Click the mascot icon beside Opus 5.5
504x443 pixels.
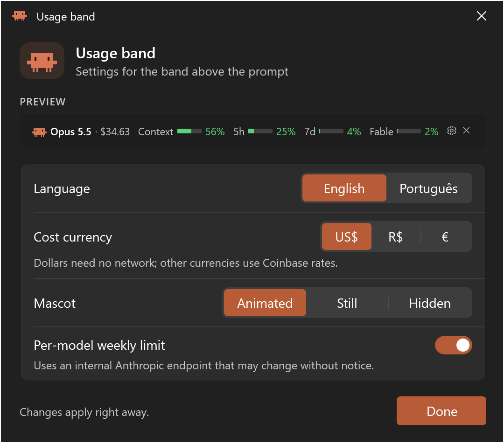coord(39,132)
